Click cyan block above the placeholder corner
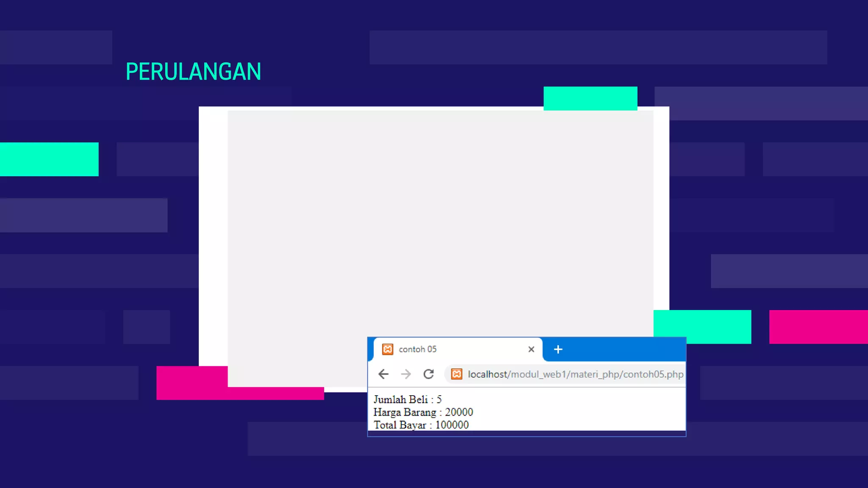868x488 pixels. 590,98
